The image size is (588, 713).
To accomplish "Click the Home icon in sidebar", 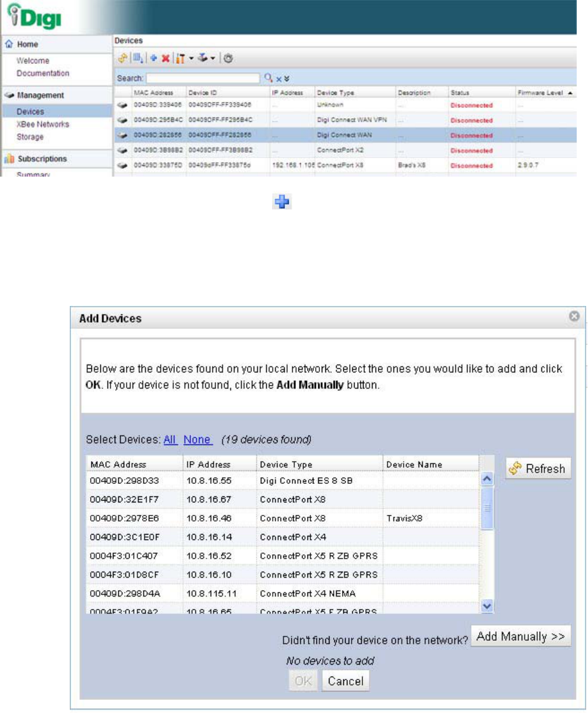I will click(8, 44).
